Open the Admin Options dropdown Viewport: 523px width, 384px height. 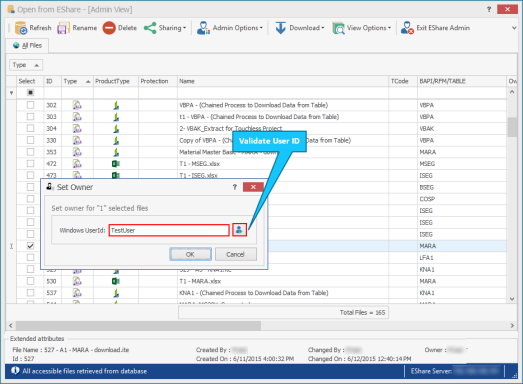(x=261, y=28)
